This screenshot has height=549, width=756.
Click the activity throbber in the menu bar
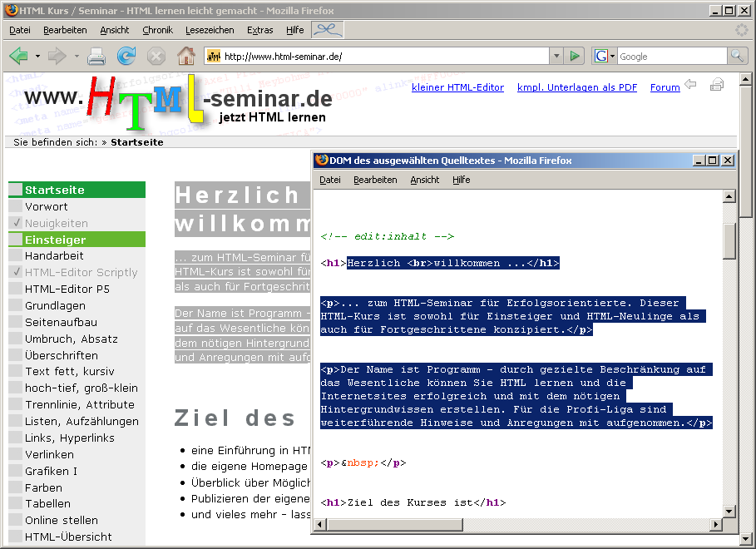742,30
